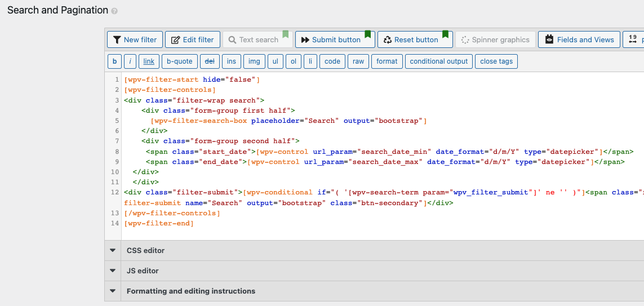Expand the CSS editor arrow
644x306 pixels.
coord(113,250)
